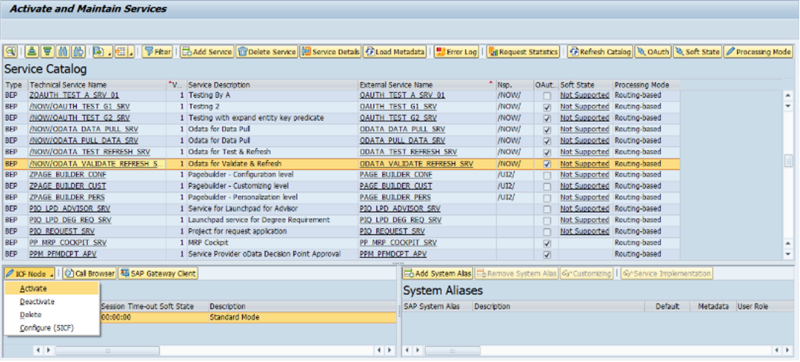Open /NOW/ODATA_PULL_DATA_SRV technical service link
This screenshot has height=362, width=800.
pos(84,140)
